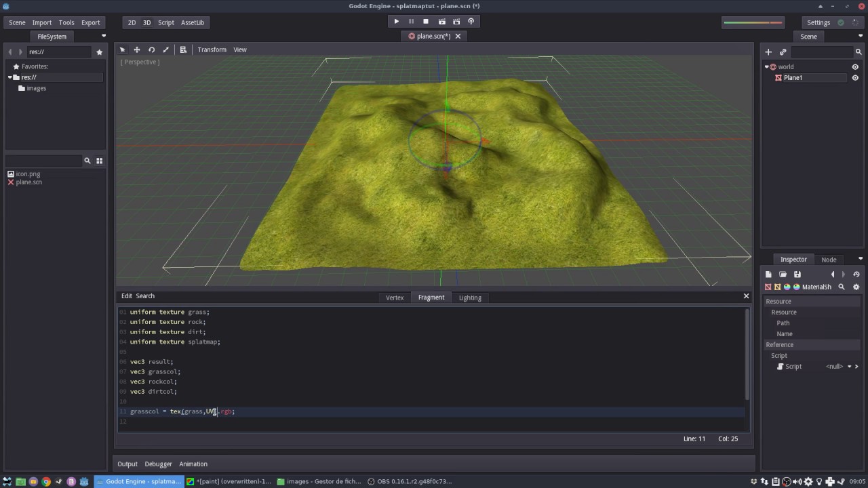Open the View menu in viewport
The image size is (868, 488).
coord(240,49)
